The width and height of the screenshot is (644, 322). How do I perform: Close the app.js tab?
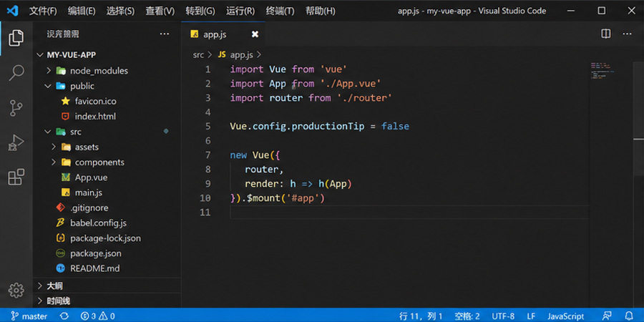[255, 34]
